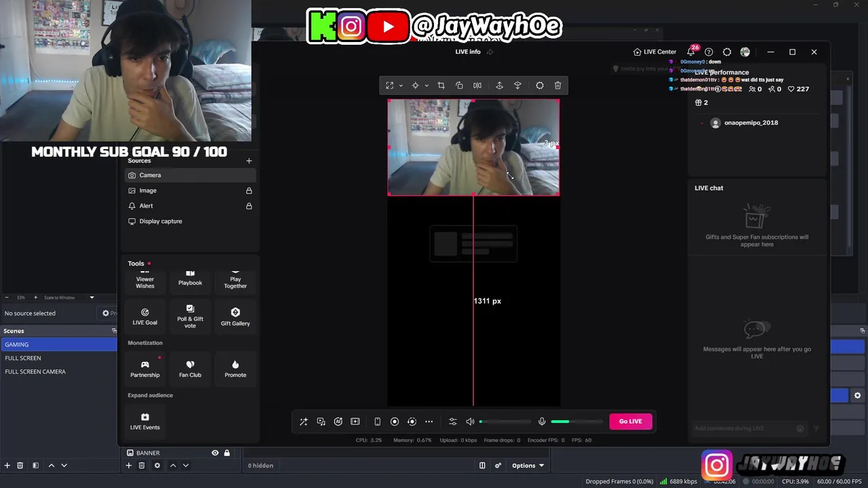868x488 pixels.
Task: Click the AI hexagon icon in bottom bar
Action: coord(338,422)
